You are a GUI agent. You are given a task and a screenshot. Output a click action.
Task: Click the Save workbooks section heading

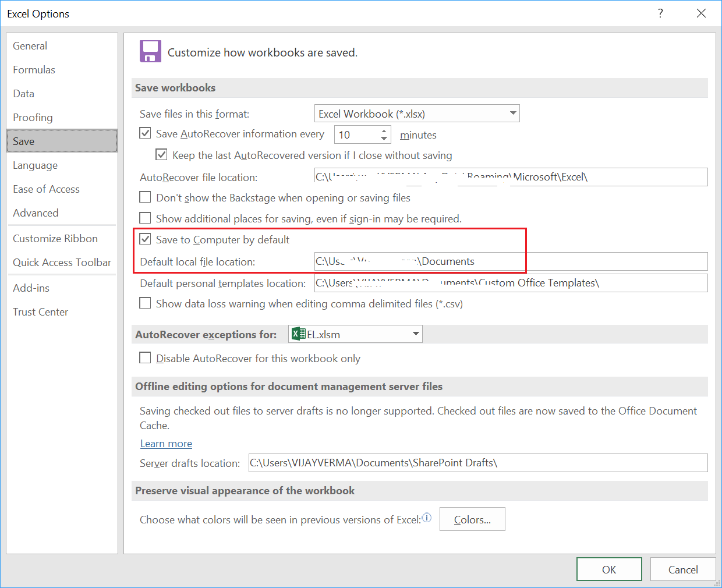[x=175, y=87]
